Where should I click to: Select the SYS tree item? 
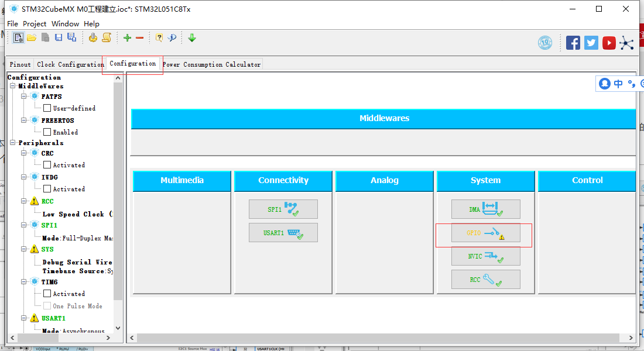[x=47, y=249]
